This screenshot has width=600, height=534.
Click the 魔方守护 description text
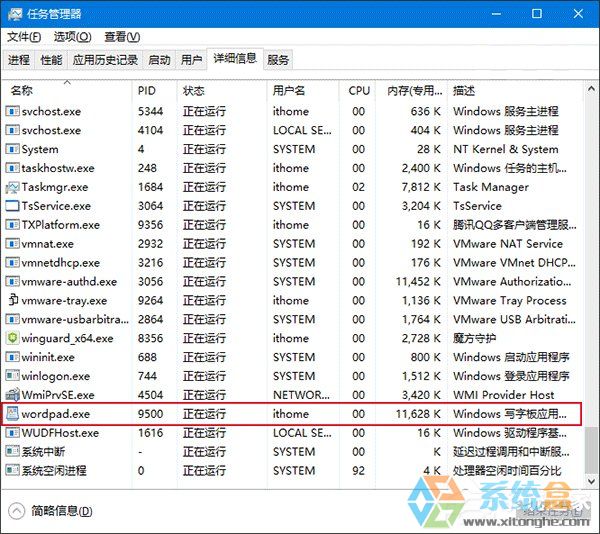(474, 338)
